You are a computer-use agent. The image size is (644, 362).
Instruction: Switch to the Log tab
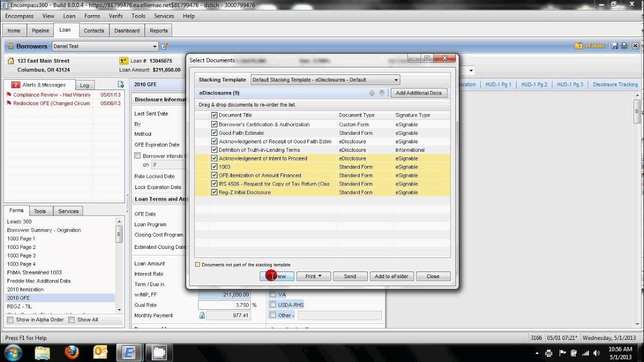click(x=85, y=85)
